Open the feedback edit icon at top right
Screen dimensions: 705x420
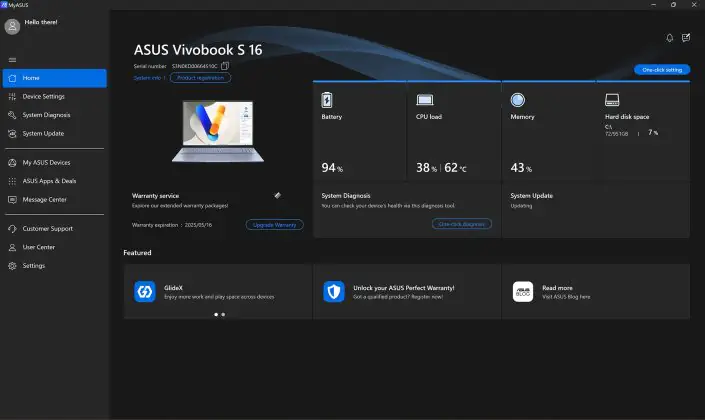(x=686, y=38)
